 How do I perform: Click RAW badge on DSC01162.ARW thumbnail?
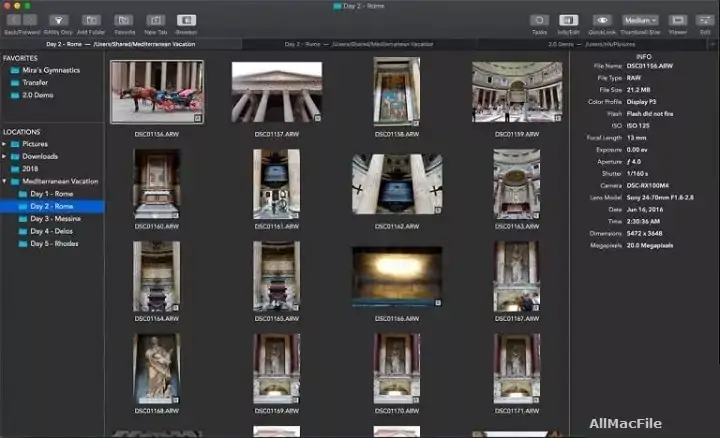(x=438, y=210)
